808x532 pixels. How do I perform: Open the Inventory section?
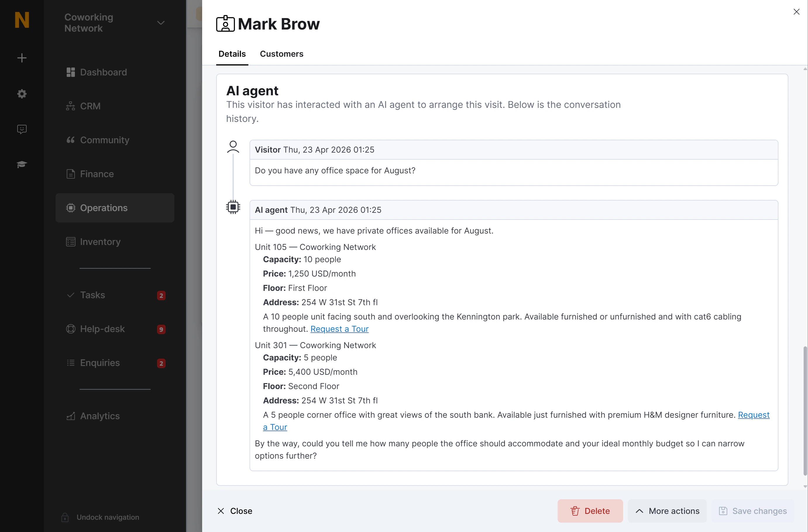pos(100,241)
